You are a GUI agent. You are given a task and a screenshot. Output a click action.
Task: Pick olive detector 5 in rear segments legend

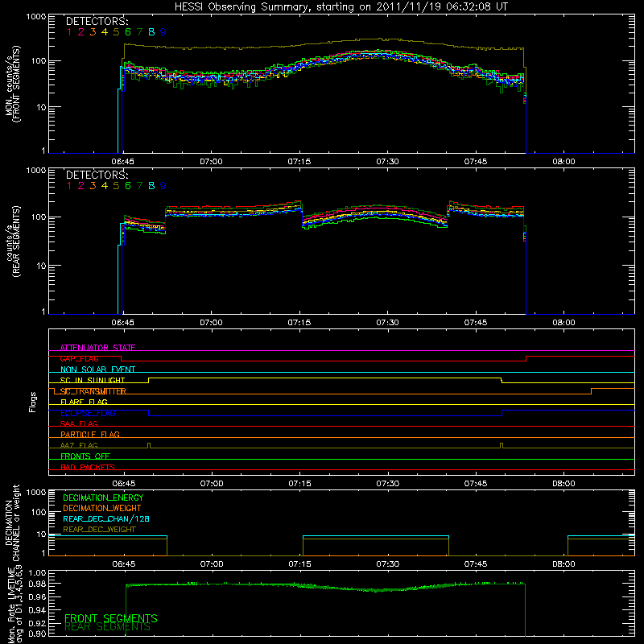pos(116,186)
